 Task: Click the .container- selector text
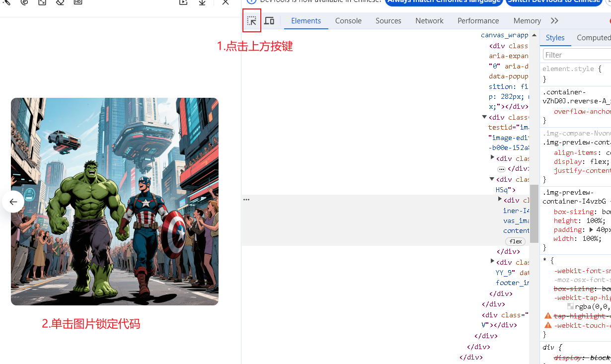[564, 92]
